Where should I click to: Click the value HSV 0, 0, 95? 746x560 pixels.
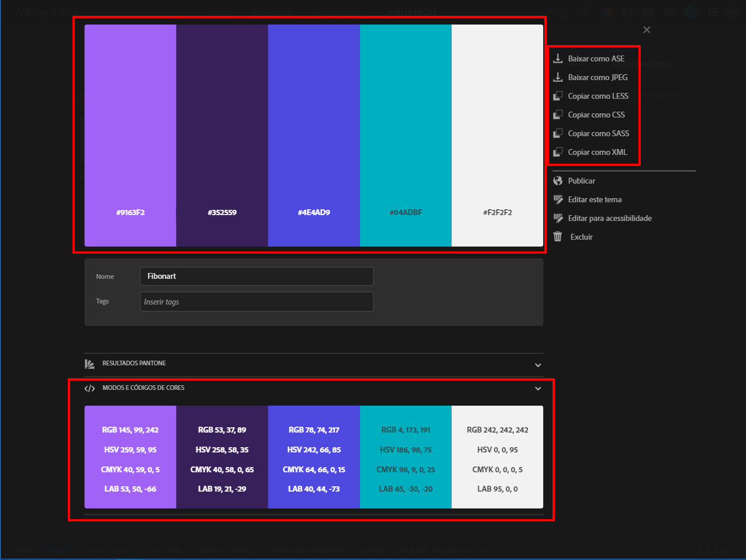(x=498, y=450)
